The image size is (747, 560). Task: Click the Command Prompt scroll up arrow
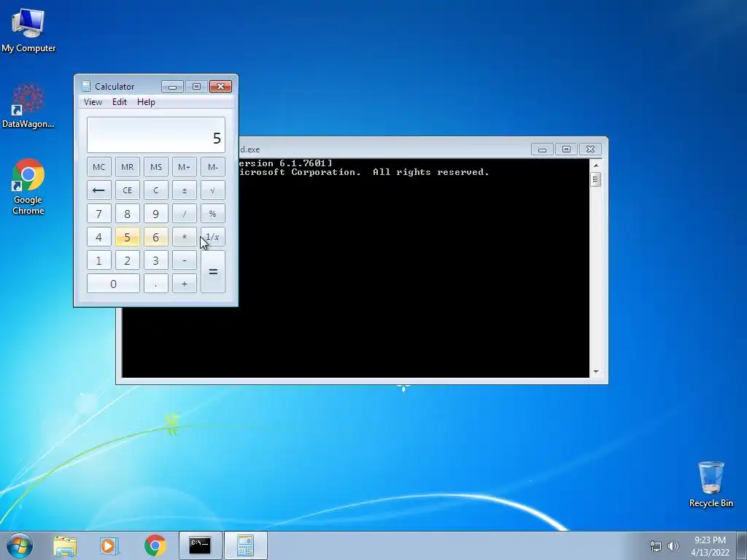tap(595, 165)
